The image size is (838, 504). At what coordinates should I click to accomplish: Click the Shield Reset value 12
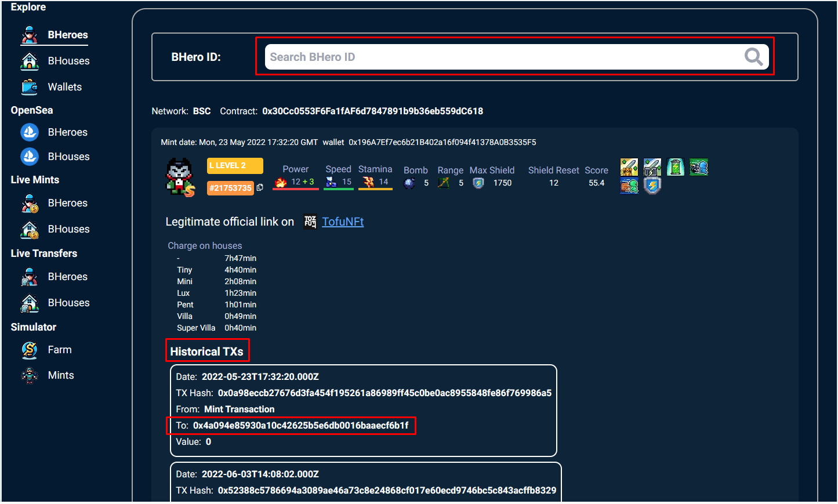pyautogui.click(x=554, y=183)
